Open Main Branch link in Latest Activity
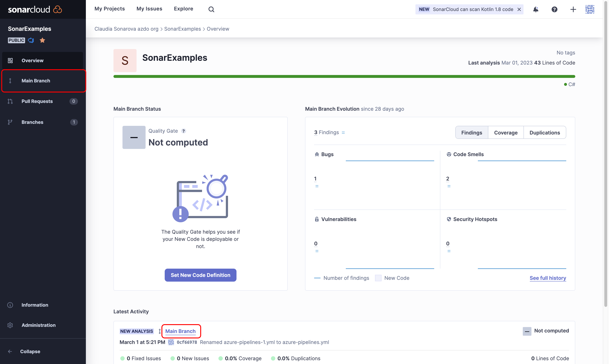The height and width of the screenshot is (364, 609). tap(180, 331)
